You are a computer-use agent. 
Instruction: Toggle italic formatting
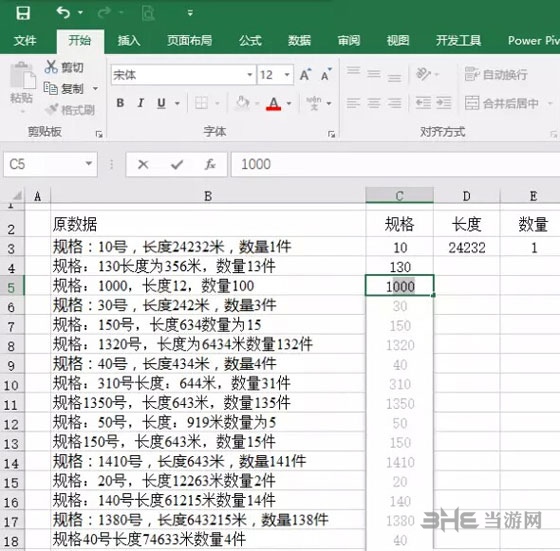tap(141, 103)
